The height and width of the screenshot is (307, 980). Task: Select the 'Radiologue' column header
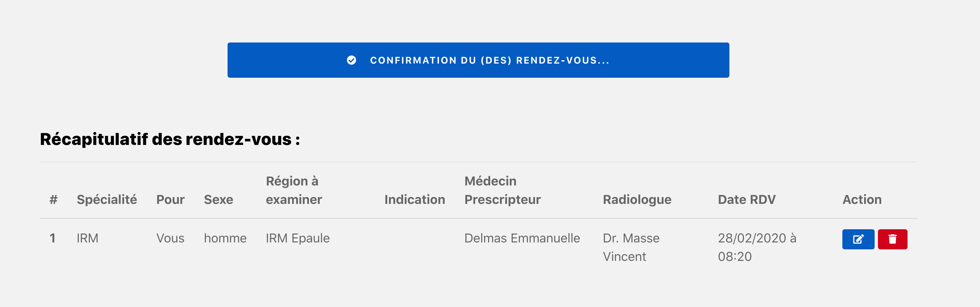tap(637, 199)
